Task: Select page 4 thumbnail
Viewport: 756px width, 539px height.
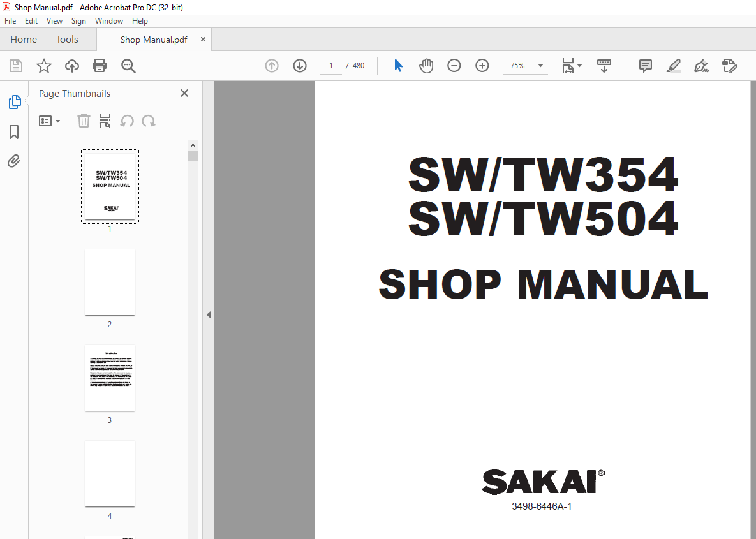Action: click(110, 473)
